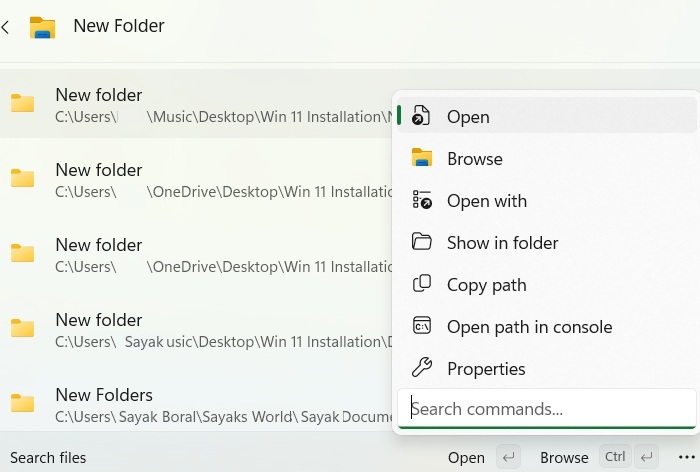
Task: Click folder icon of Music\Desktop result
Action: pyautogui.click(x=23, y=103)
